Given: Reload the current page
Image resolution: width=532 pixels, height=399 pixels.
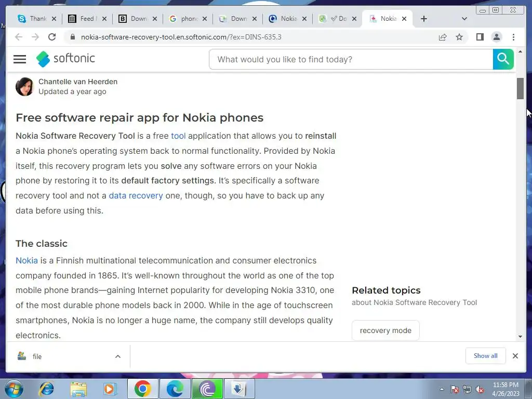Looking at the screenshot, I should pyautogui.click(x=52, y=37).
